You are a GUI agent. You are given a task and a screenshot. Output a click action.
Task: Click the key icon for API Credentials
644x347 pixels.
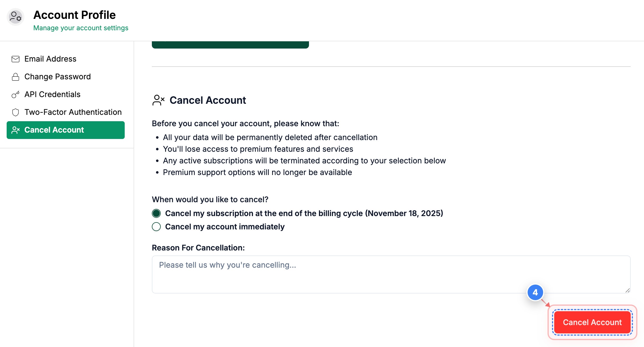click(x=16, y=95)
